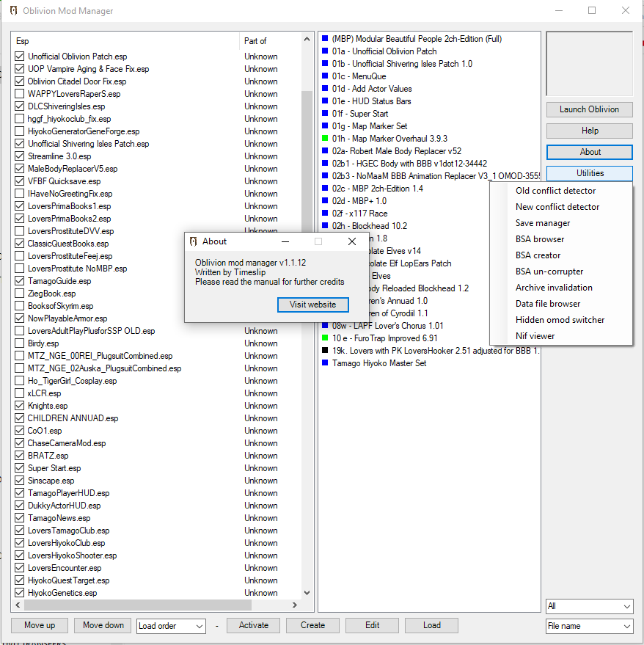Click the Edit omod button
This screenshot has height=645, width=644.
click(372, 625)
